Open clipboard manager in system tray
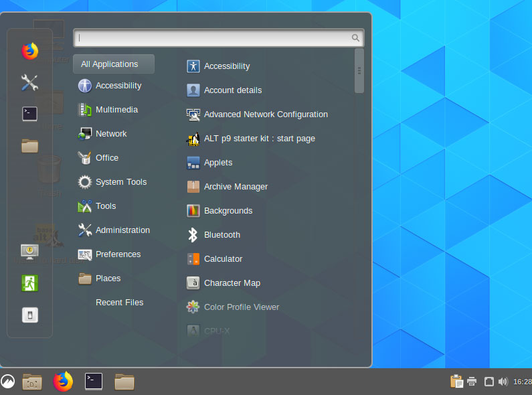Screen dimensions: 532x395 tap(456, 382)
